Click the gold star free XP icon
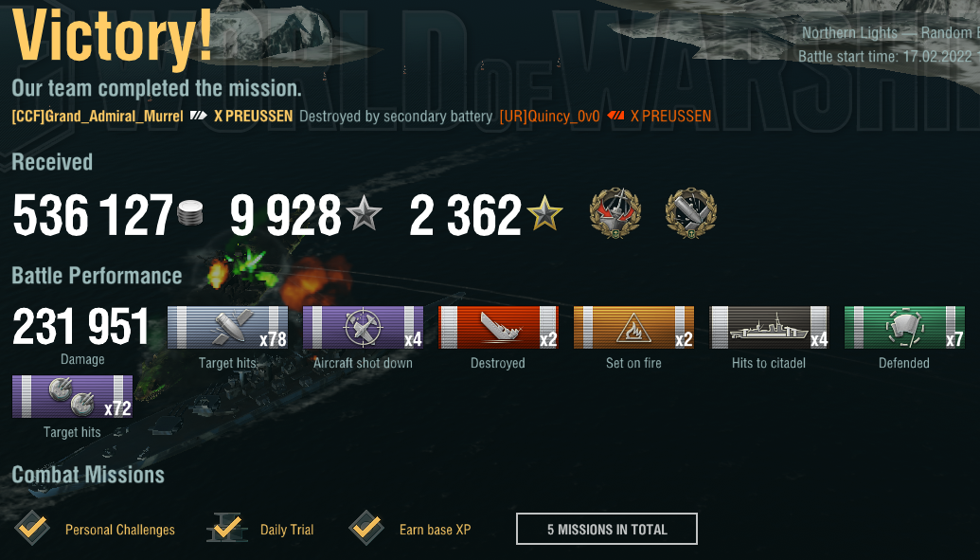The image size is (980, 560). (x=544, y=213)
